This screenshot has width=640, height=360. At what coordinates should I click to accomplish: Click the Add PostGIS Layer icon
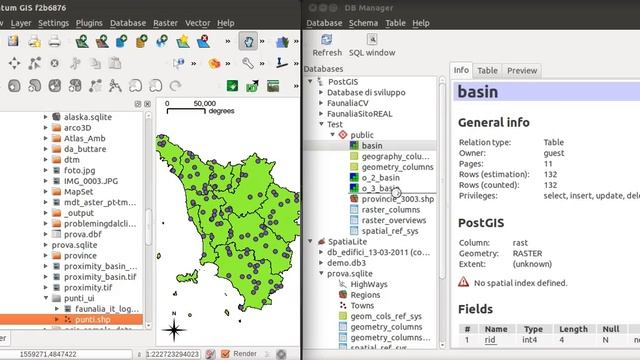[122, 41]
